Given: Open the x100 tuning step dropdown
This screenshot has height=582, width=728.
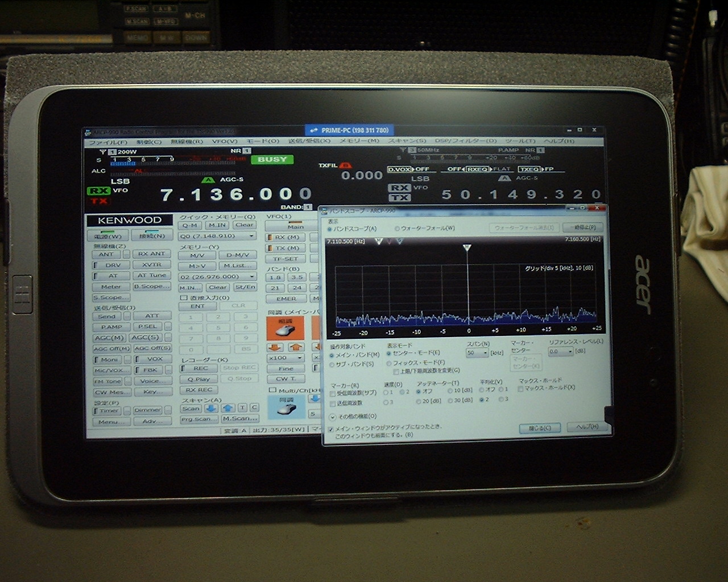Looking at the screenshot, I should pos(300,358).
